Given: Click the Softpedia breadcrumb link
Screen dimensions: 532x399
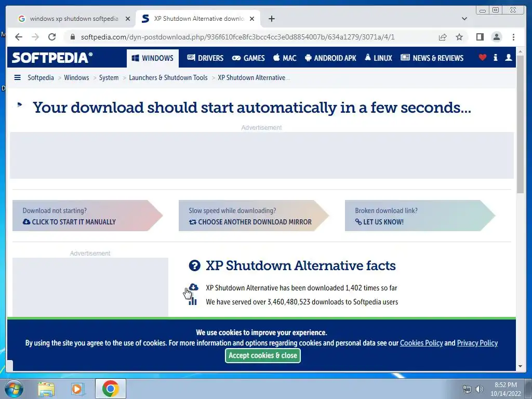Looking at the screenshot, I should coord(41,78).
